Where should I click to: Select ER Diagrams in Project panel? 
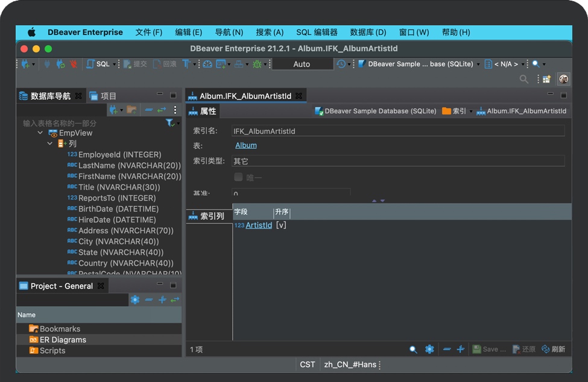point(63,340)
